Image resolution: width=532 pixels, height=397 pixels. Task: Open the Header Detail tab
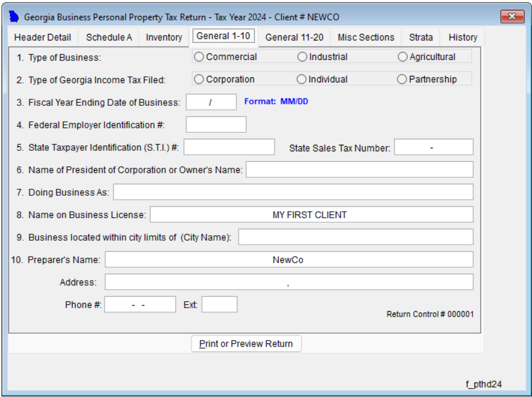tap(42, 37)
